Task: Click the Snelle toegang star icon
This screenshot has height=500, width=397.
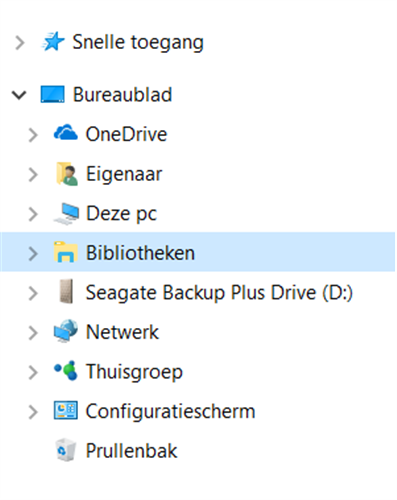Action: click(53, 42)
